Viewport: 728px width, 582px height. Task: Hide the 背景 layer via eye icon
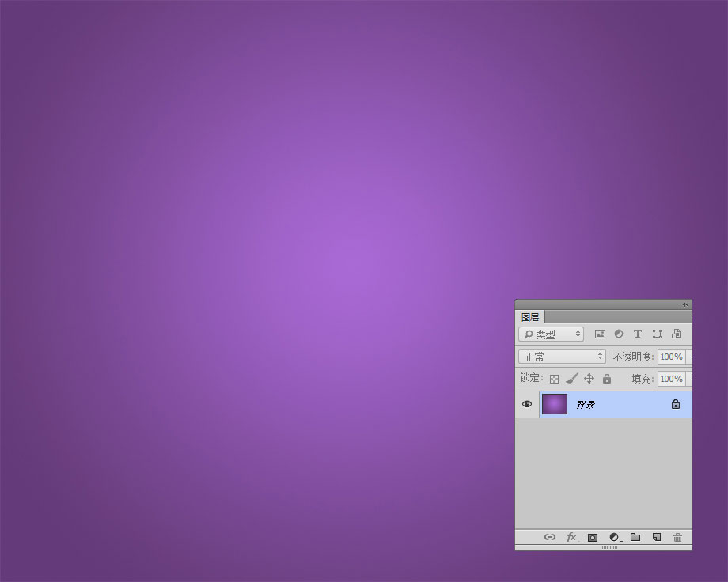tap(527, 404)
